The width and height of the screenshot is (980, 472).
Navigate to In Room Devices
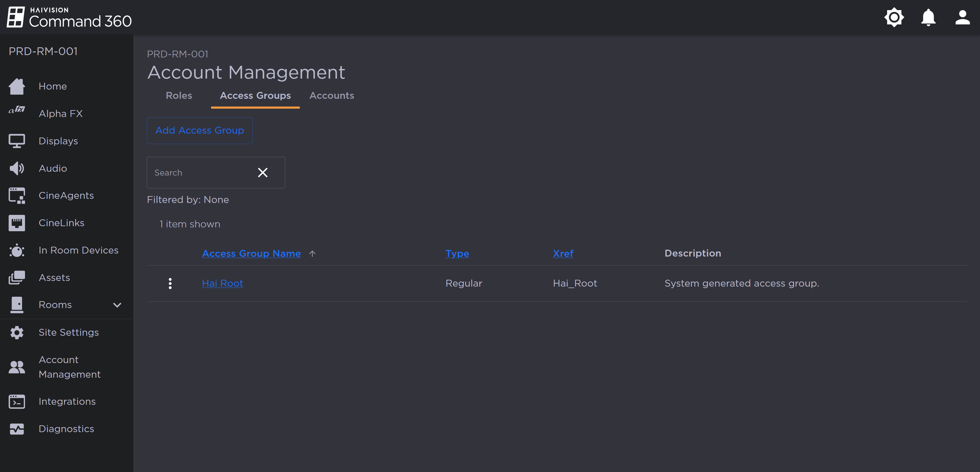coord(78,250)
